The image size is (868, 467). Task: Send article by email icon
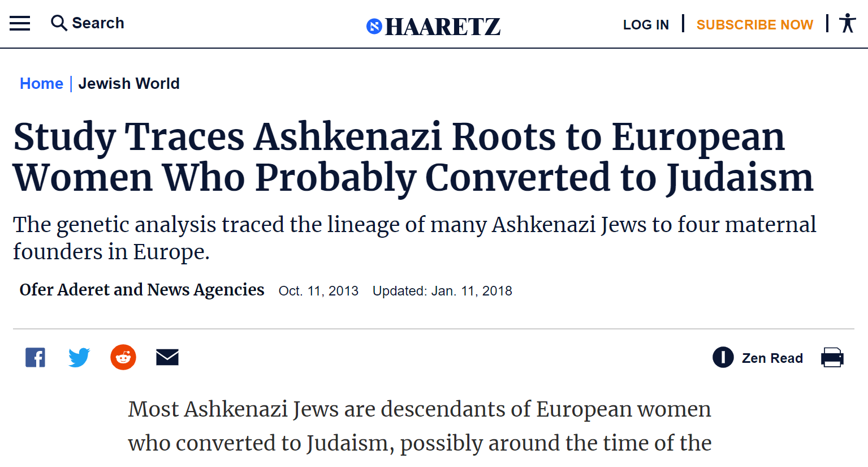point(167,357)
